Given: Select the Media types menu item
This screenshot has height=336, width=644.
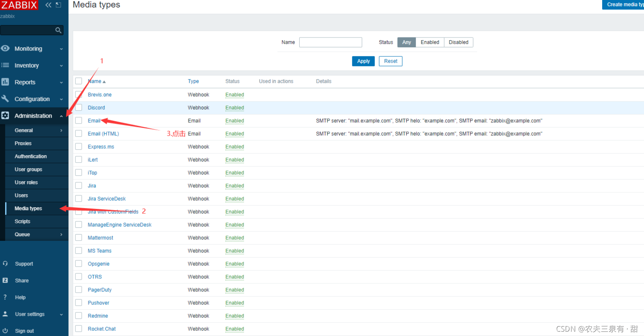Looking at the screenshot, I should tap(28, 208).
